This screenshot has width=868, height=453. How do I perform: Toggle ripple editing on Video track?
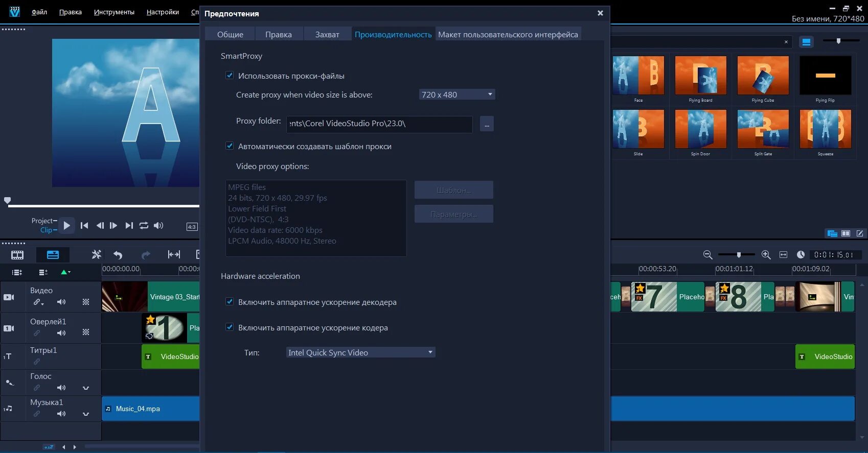click(38, 302)
